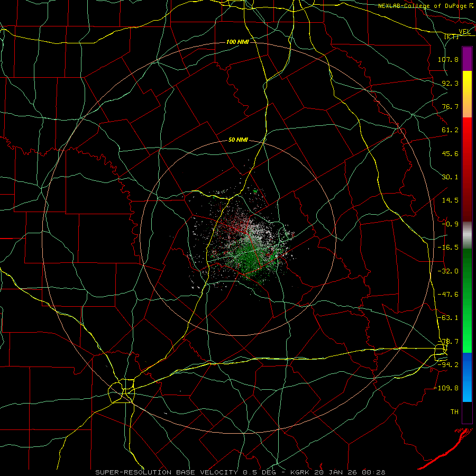Select the 107.8 scale value
This screenshot has height=476, width=476.
(x=448, y=59)
